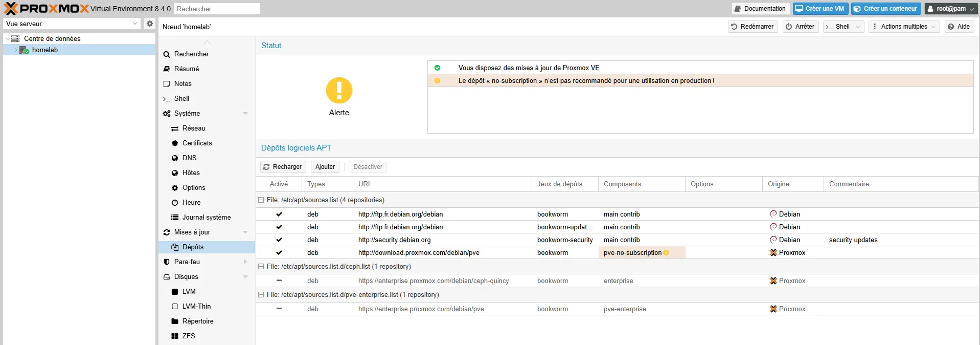Open the ZFS storage panel
This screenshot has height=345, width=980.
188,336
